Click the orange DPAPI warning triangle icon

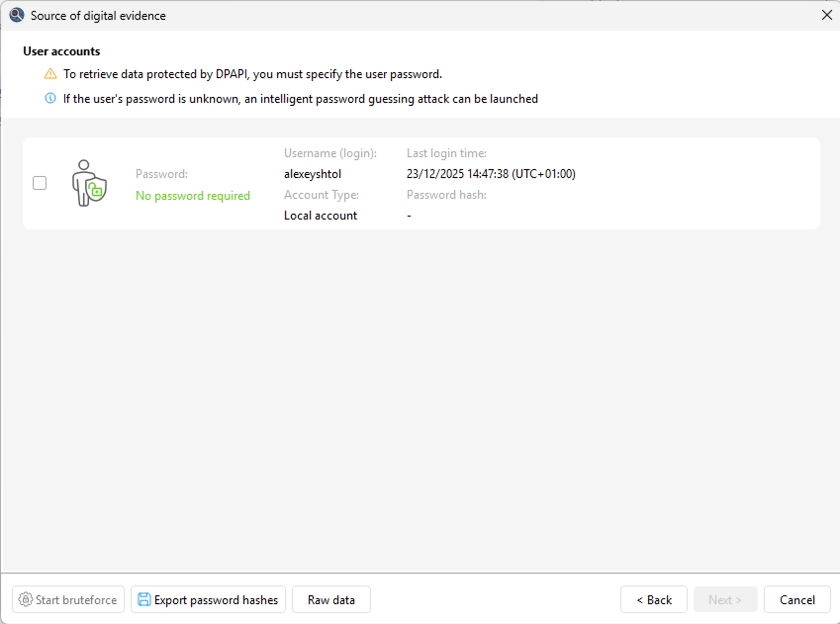50,74
